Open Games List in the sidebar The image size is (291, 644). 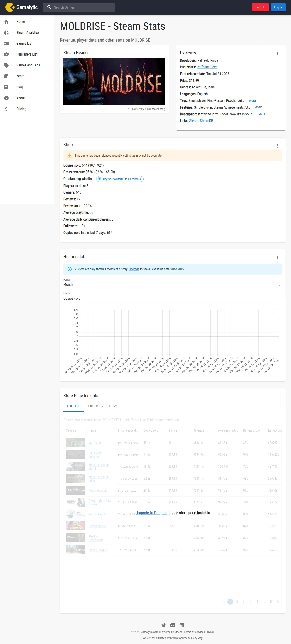pyautogui.click(x=27, y=44)
